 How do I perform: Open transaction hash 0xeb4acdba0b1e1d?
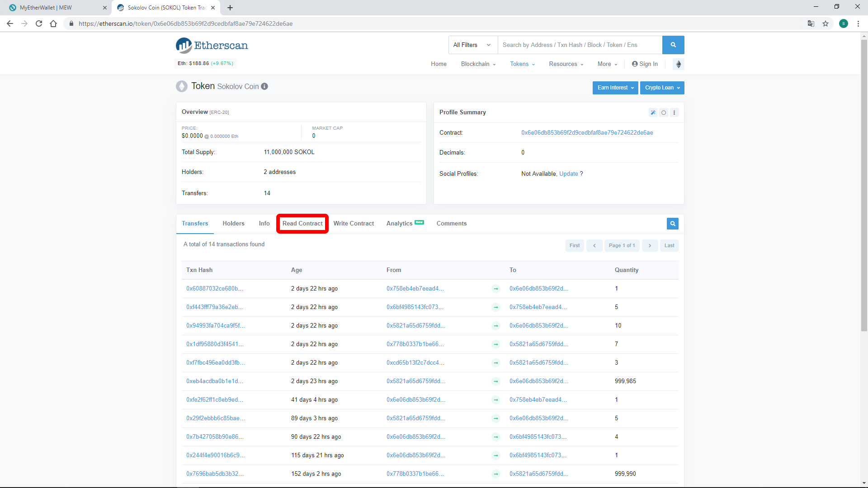point(215,381)
